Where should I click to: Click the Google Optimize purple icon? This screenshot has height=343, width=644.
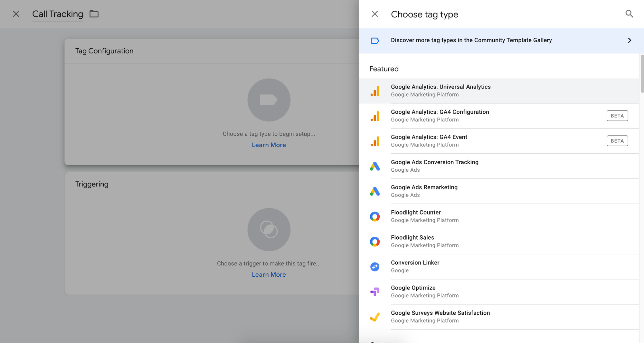[375, 292]
